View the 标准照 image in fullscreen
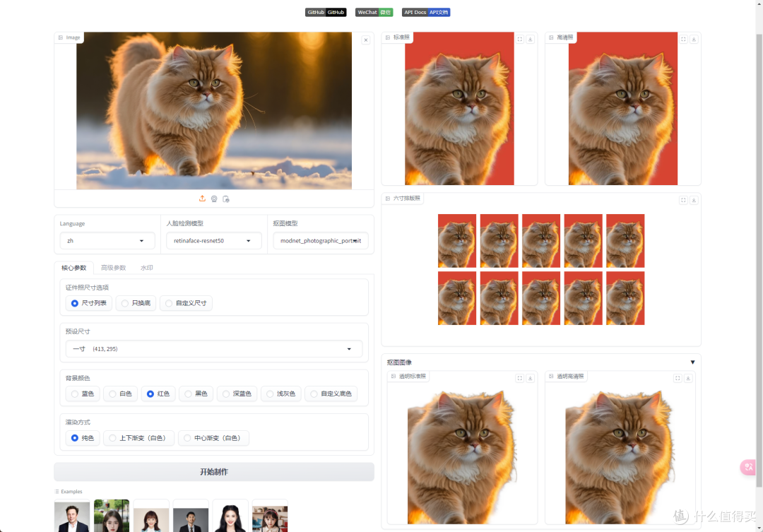Viewport: 763px width, 532px height. [x=520, y=40]
